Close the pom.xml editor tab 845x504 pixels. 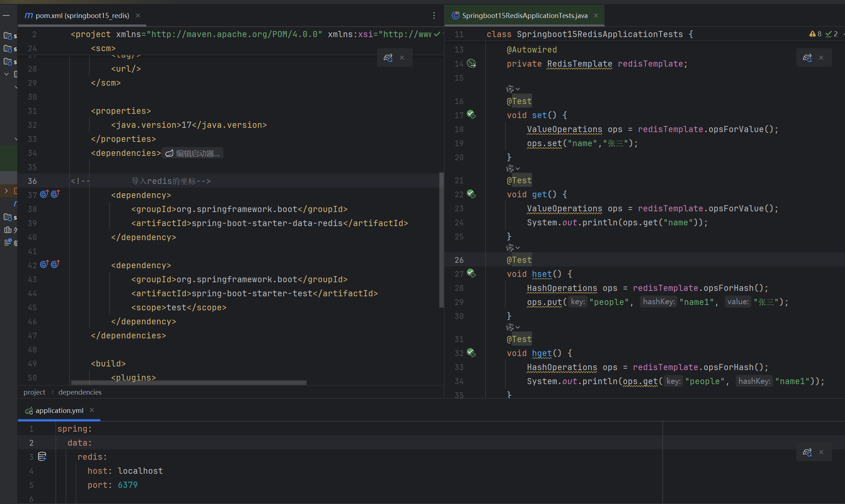pyautogui.click(x=138, y=15)
